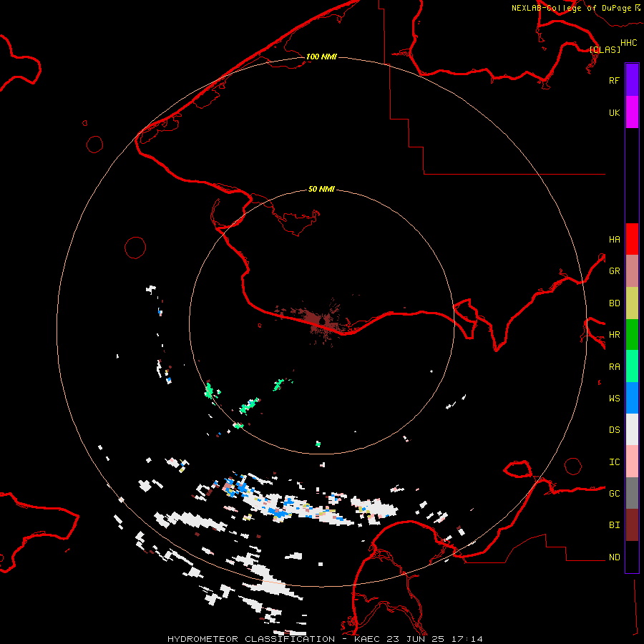Click the "RA" legend label
Image resolution: width=644 pixels, height=644 pixels.
[614, 366]
